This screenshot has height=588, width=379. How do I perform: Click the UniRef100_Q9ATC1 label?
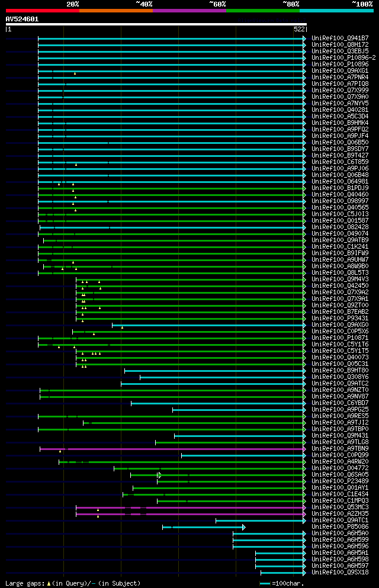coord(340,520)
